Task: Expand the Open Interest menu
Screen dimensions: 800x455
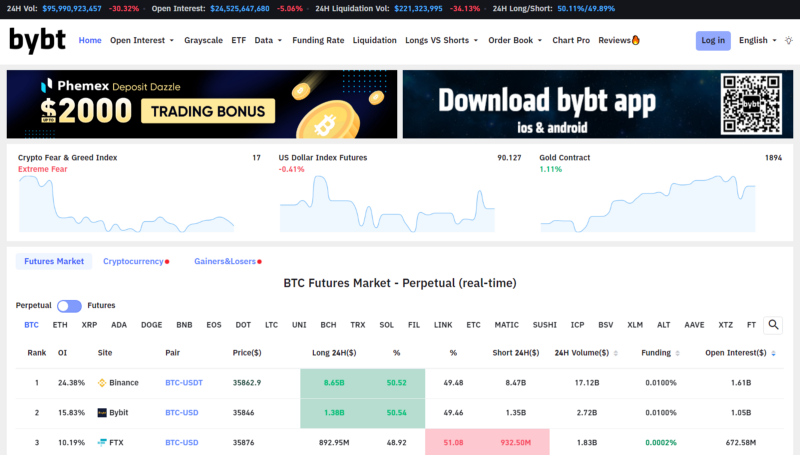Action: pyautogui.click(x=142, y=40)
